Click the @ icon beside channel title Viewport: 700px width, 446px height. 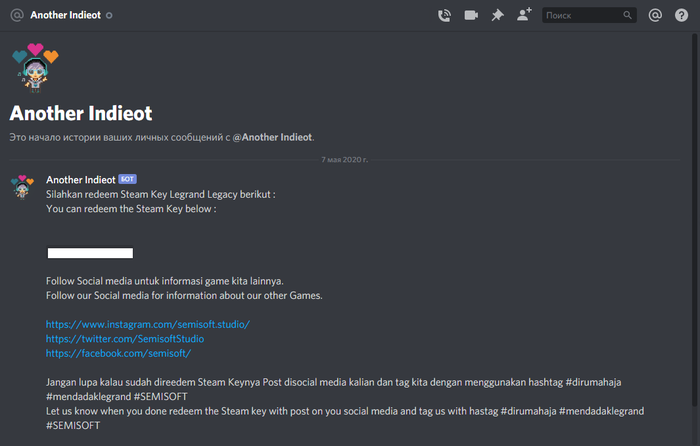coord(16,15)
